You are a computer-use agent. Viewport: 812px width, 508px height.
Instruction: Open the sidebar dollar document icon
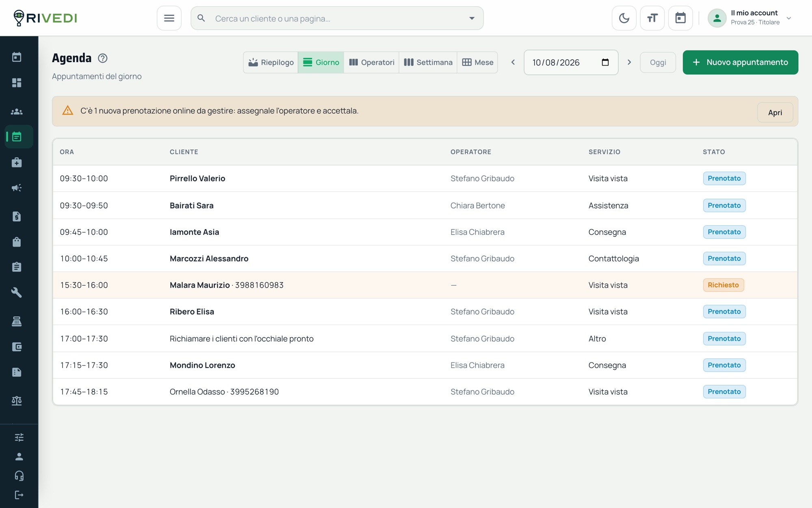pos(17,216)
